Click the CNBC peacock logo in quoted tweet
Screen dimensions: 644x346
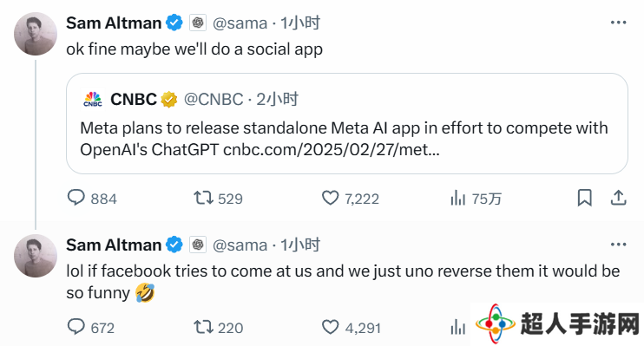click(x=93, y=100)
